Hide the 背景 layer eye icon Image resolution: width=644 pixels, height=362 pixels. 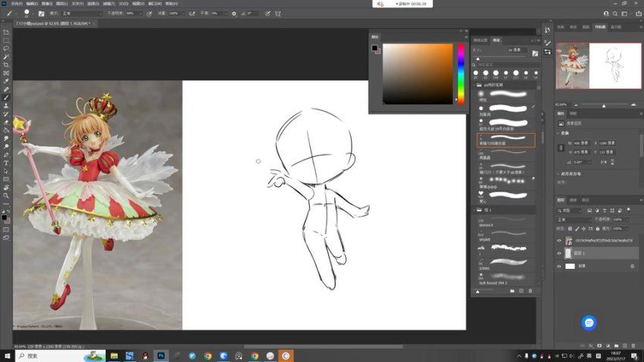pos(559,266)
